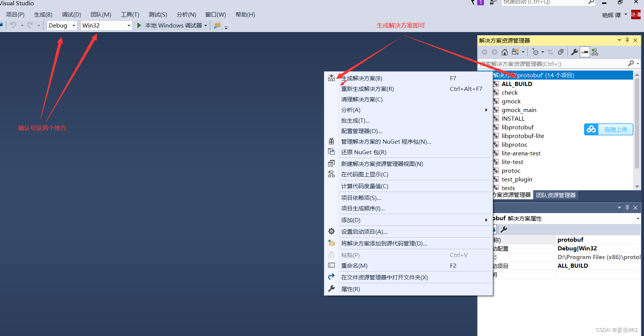
Task: Open the switch views dropdown arrow
Action: (523, 52)
